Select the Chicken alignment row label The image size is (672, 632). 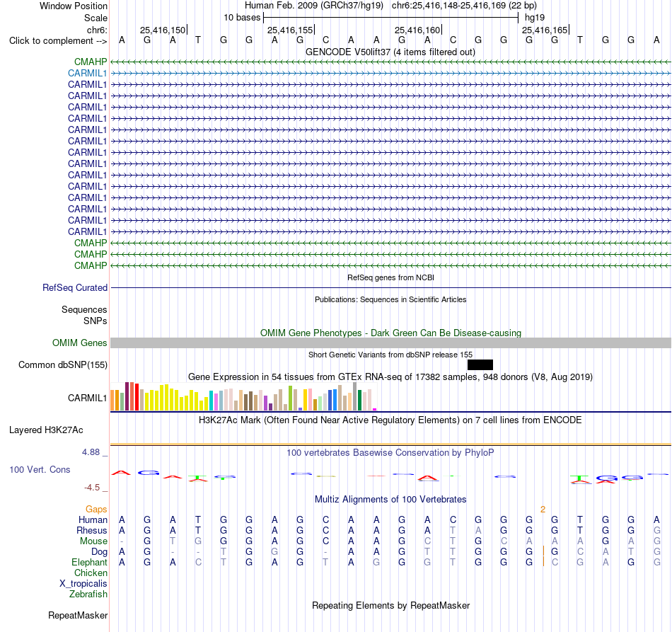pos(91,573)
